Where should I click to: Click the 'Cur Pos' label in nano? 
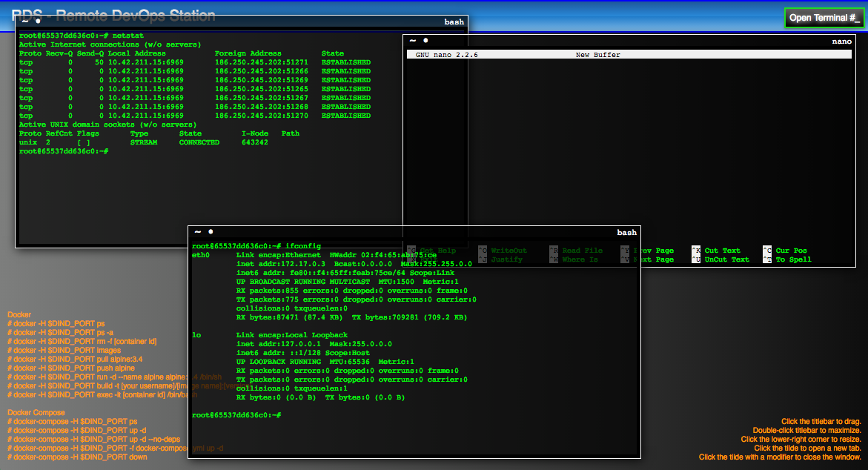point(792,251)
